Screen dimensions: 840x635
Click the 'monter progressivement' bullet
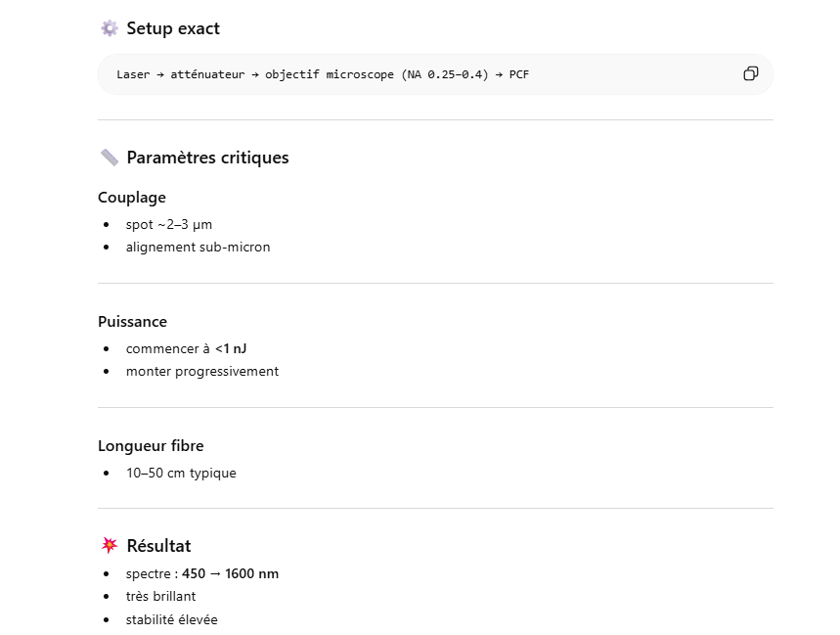[x=202, y=372]
